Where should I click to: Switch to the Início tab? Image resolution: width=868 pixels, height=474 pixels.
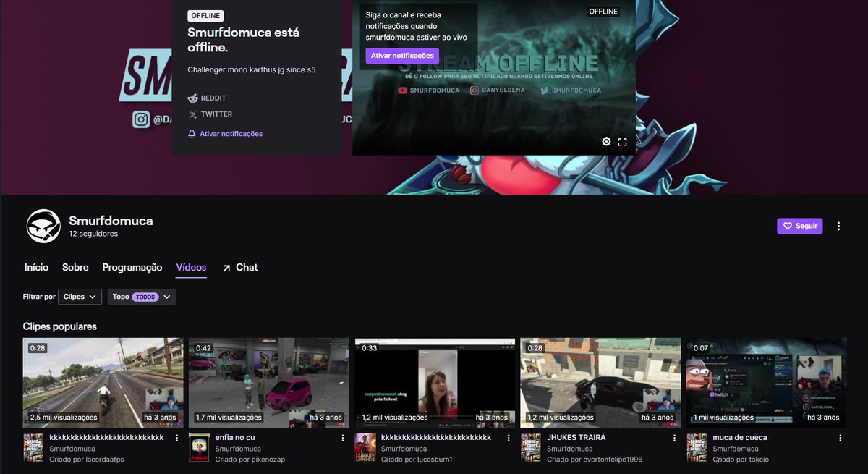(x=36, y=267)
